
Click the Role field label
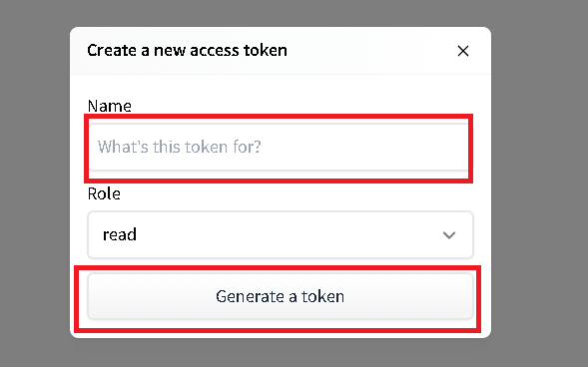pyautogui.click(x=104, y=194)
